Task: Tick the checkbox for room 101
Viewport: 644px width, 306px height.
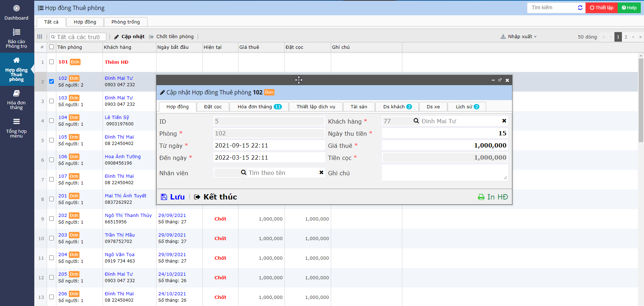Action: tap(52, 62)
